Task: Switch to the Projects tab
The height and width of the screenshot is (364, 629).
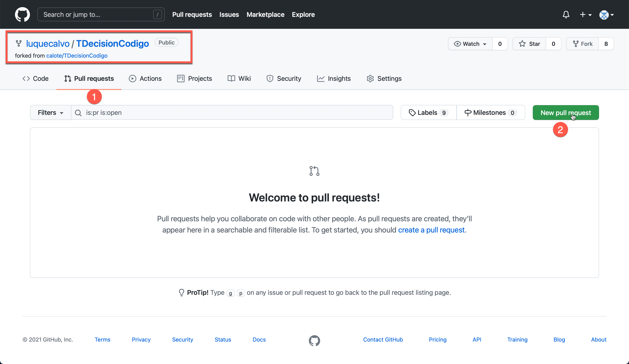Action: point(195,79)
